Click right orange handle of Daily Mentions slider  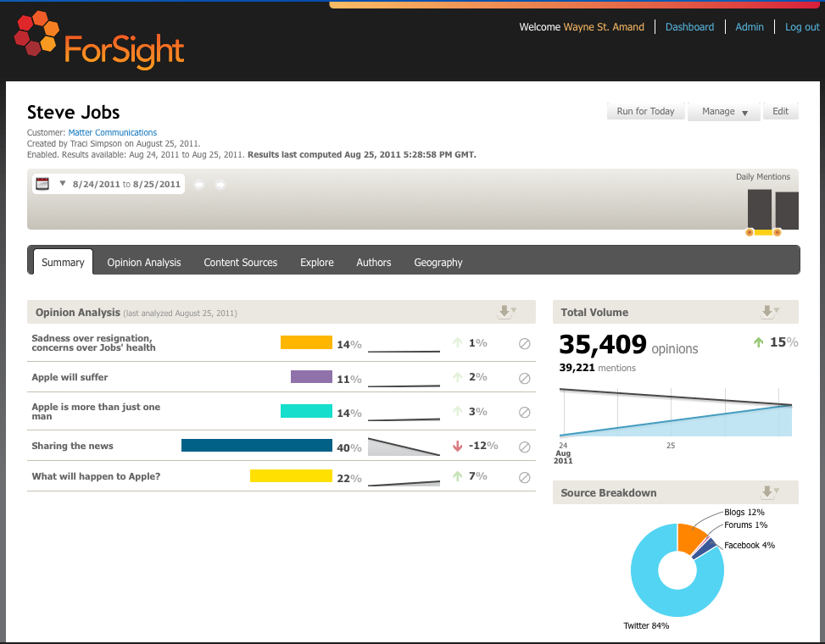pyautogui.click(x=778, y=232)
